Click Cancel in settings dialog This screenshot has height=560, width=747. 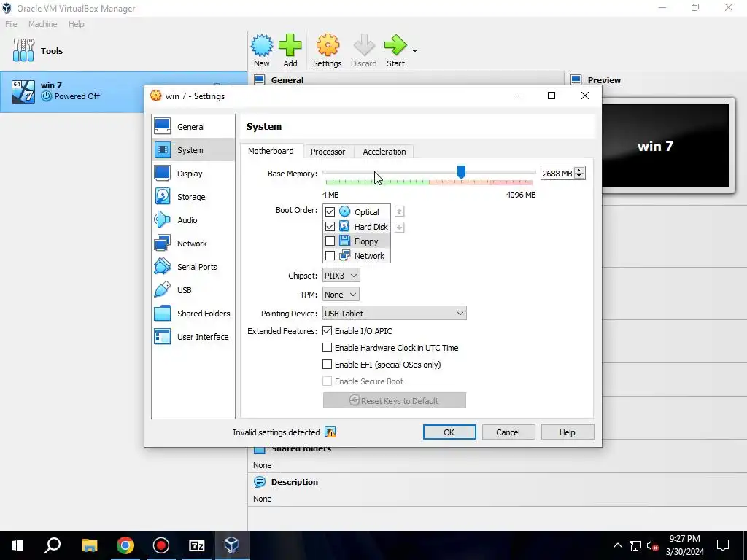[x=508, y=432]
